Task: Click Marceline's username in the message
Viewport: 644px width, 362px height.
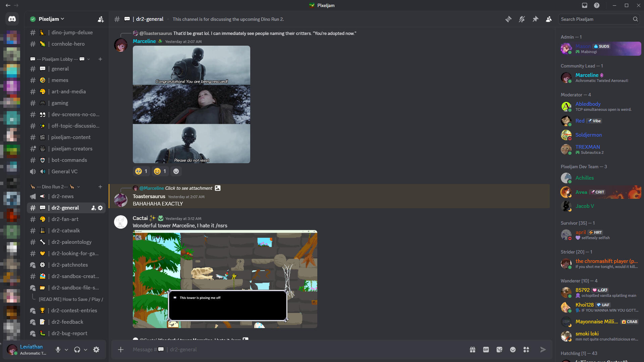Action: 144,41
